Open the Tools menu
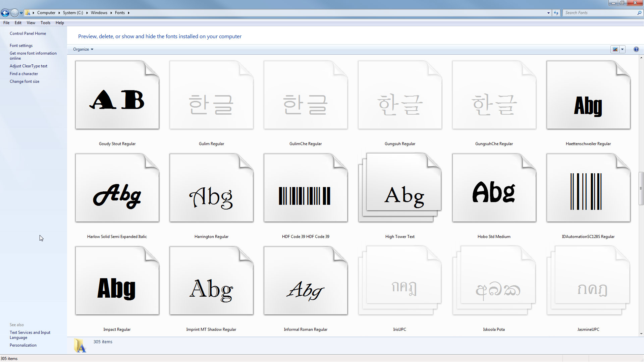This screenshot has width=644, height=362. click(45, 23)
